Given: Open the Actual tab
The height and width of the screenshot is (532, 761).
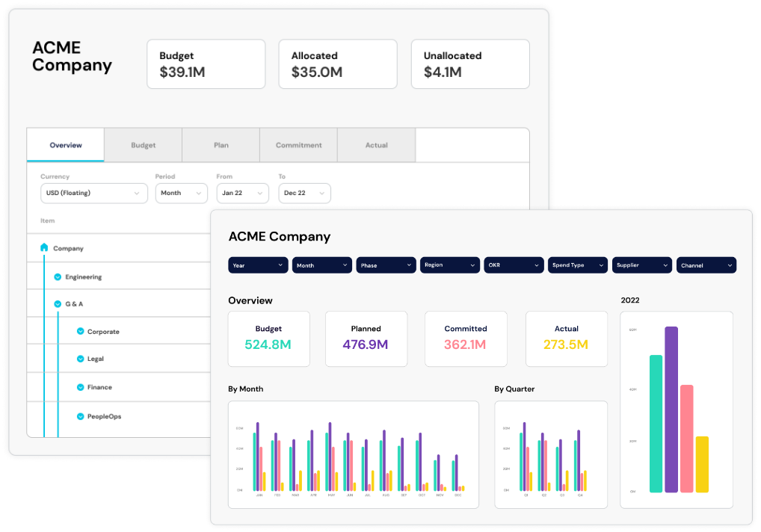Looking at the screenshot, I should coord(376,145).
